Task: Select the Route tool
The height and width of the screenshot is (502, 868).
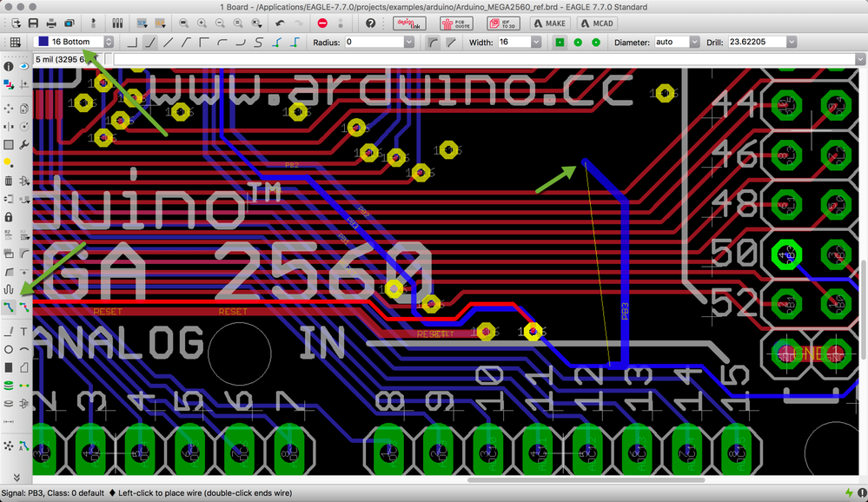Action: point(9,307)
